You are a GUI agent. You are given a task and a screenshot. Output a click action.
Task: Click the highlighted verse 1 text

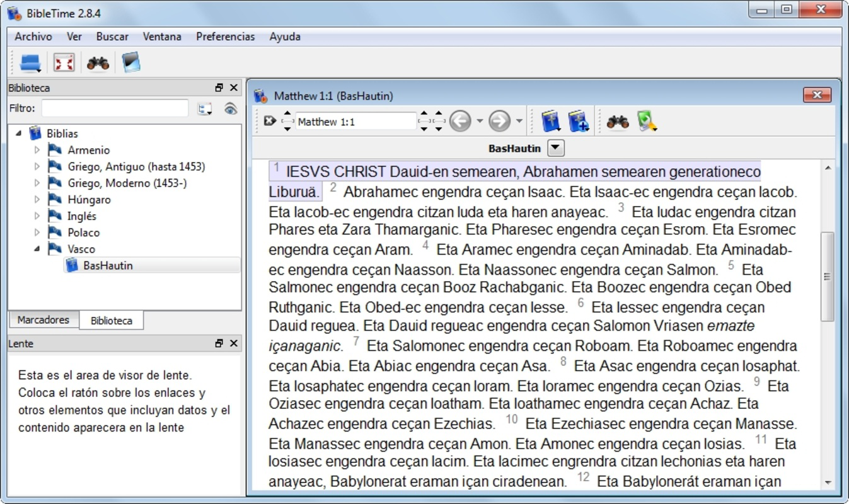tap(515, 181)
